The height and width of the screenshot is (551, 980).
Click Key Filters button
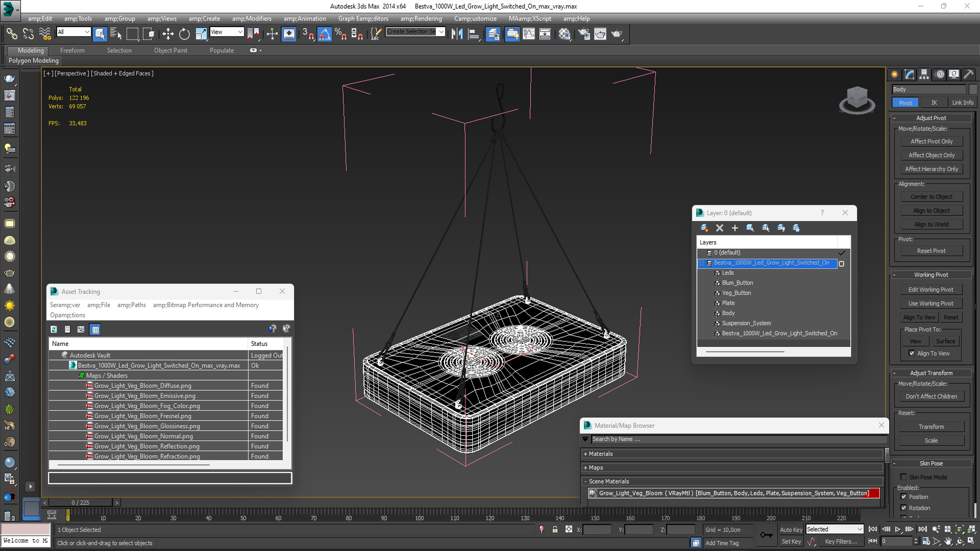pos(840,542)
